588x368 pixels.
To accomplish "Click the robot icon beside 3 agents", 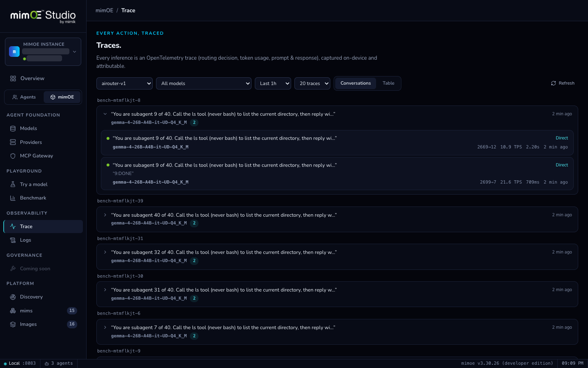I will (x=47, y=364).
